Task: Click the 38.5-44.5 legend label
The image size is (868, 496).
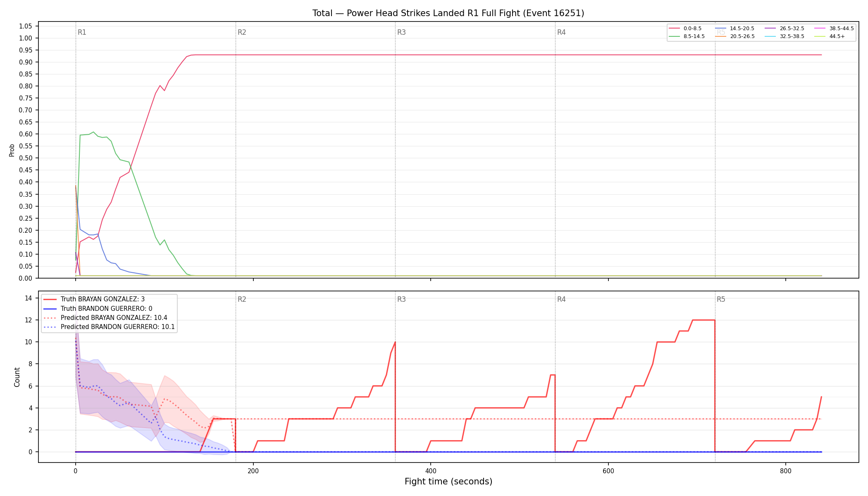Action: (842, 29)
